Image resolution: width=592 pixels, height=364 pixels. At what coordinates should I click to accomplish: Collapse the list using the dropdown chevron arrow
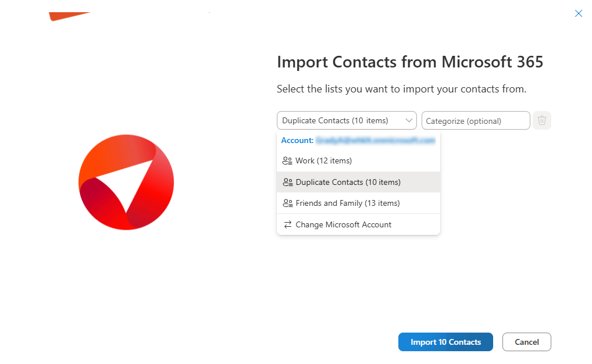click(x=408, y=120)
